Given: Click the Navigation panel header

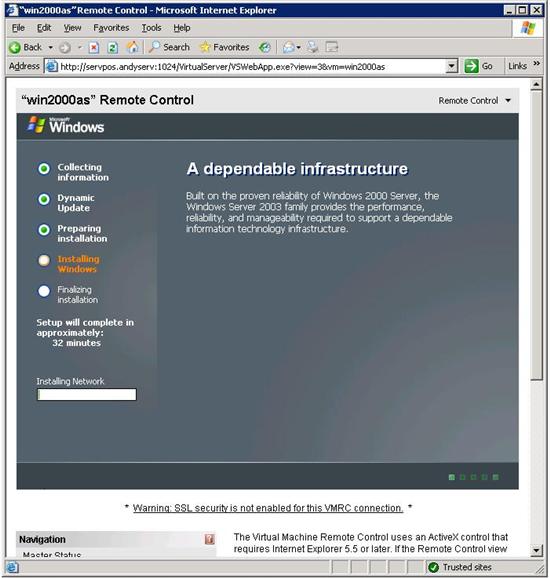Looking at the screenshot, I should click(116, 539).
